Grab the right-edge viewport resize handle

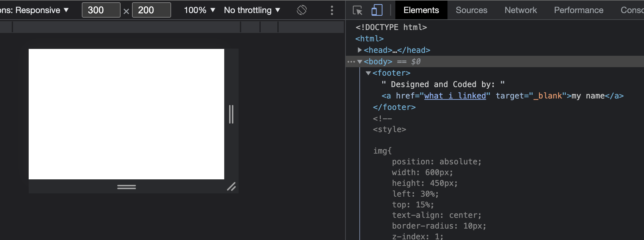(231, 114)
